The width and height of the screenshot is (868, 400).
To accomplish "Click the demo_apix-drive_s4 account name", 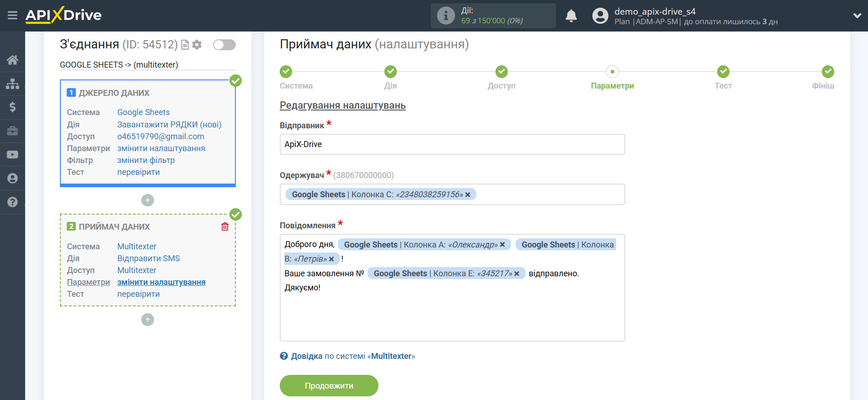I will pyautogui.click(x=655, y=11).
